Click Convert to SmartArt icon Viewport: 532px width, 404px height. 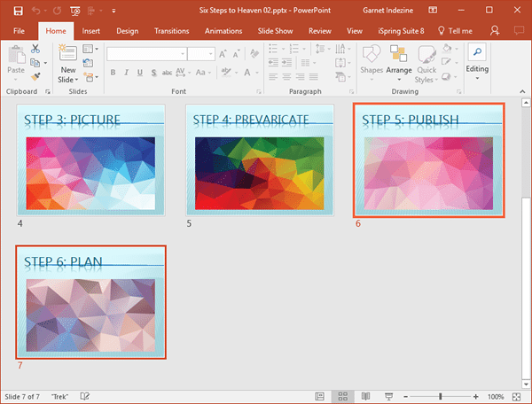click(x=340, y=77)
